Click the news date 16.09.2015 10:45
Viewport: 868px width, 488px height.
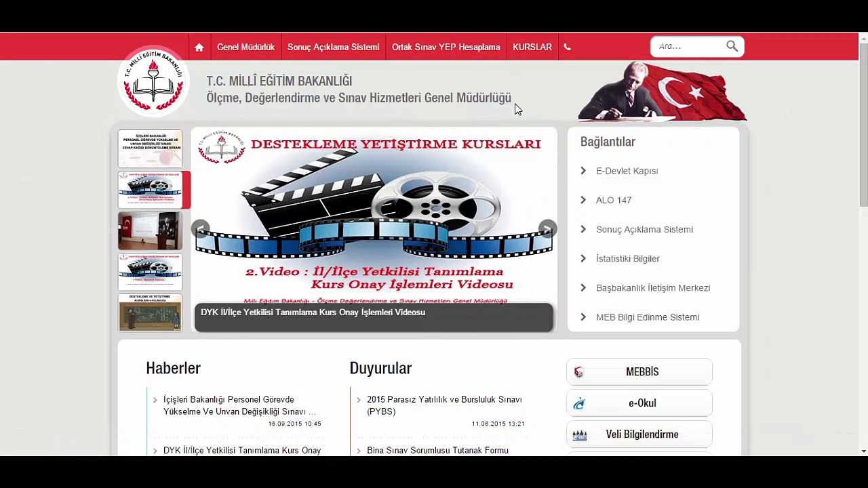pyautogui.click(x=294, y=424)
